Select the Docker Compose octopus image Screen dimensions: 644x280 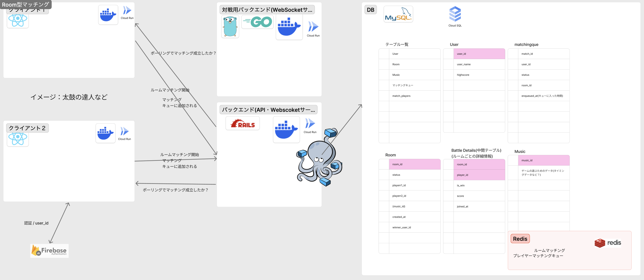320,157
